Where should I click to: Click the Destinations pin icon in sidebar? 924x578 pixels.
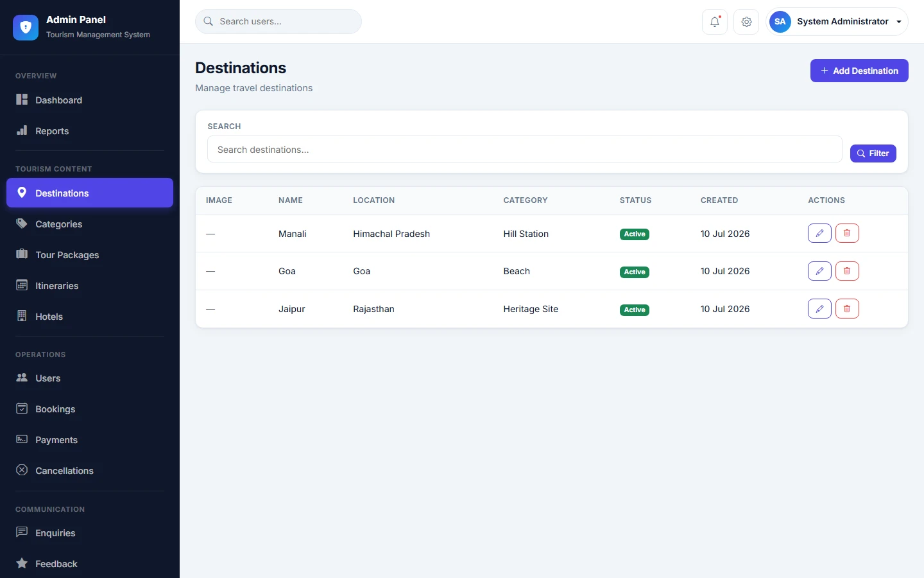pos(22,193)
